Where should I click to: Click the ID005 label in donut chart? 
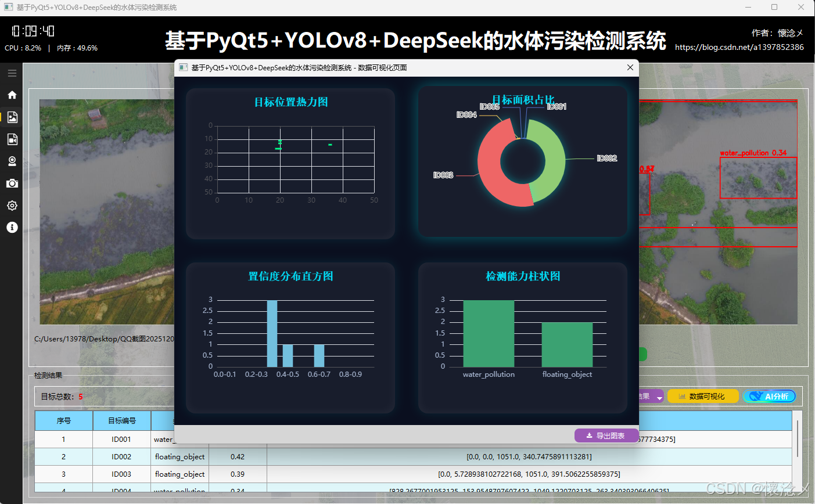point(490,107)
